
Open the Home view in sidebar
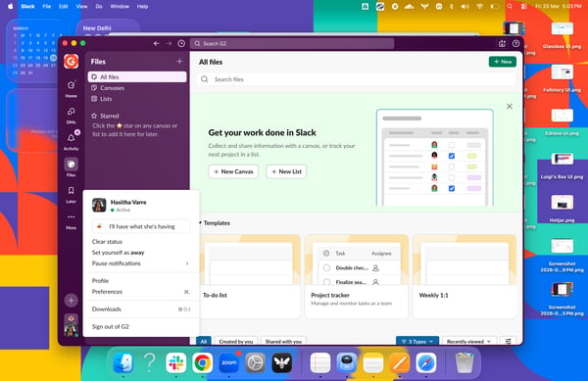(x=71, y=88)
